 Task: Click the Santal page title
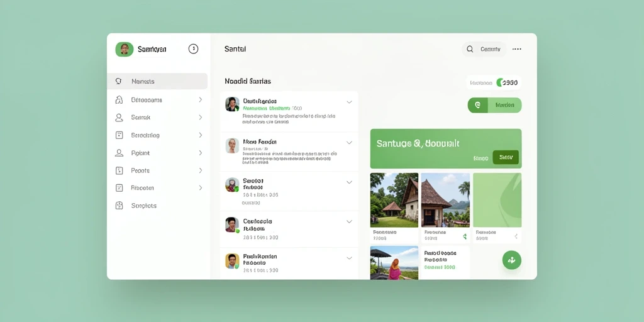pyautogui.click(x=235, y=49)
